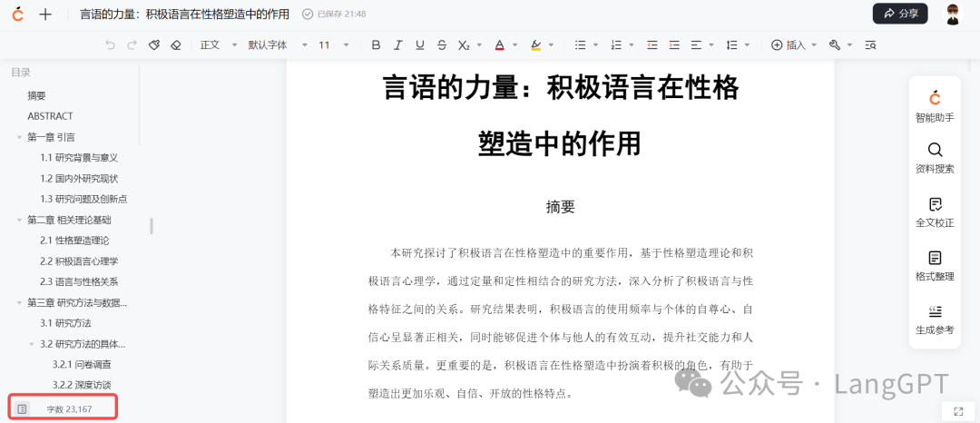Click the user avatar picture
This screenshot has width=980, height=423.
point(953,14)
